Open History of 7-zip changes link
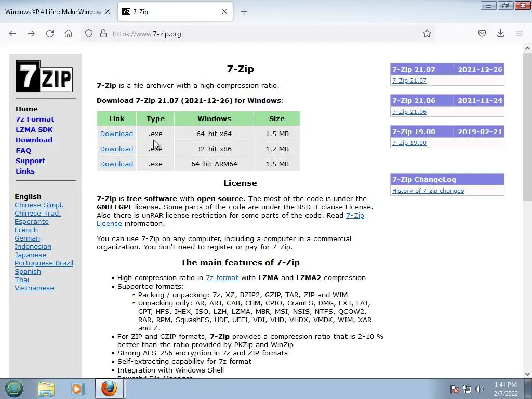The height and width of the screenshot is (399, 532). tap(428, 191)
